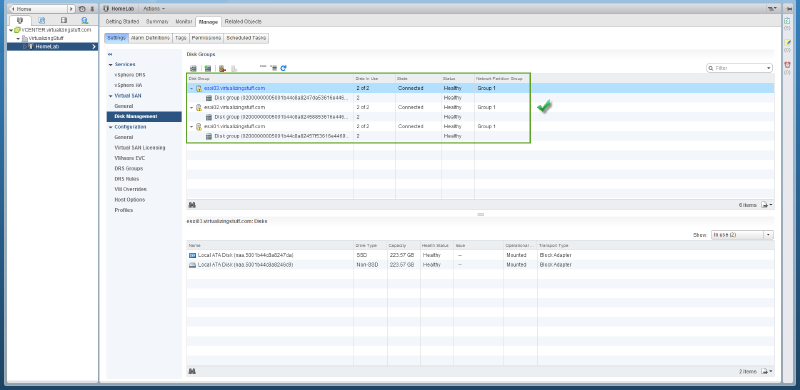The width and height of the screenshot is (800, 390).
Task: Open the Filter dropdown arrow
Action: pyautogui.click(x=769, y=68)
